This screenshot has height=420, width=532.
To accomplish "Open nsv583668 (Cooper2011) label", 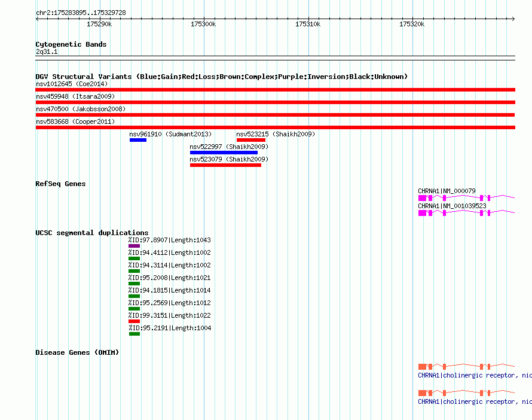I will [75, 121].
